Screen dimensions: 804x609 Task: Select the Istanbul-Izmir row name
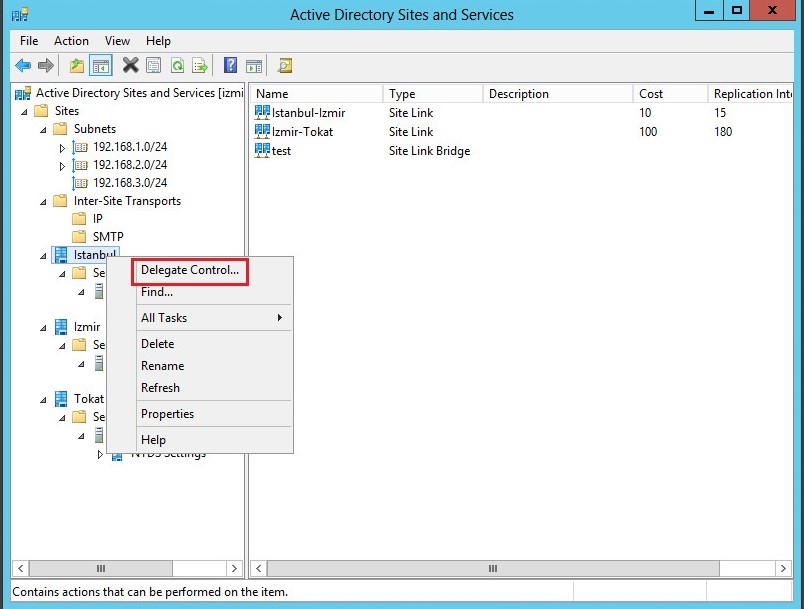[308, 113]
